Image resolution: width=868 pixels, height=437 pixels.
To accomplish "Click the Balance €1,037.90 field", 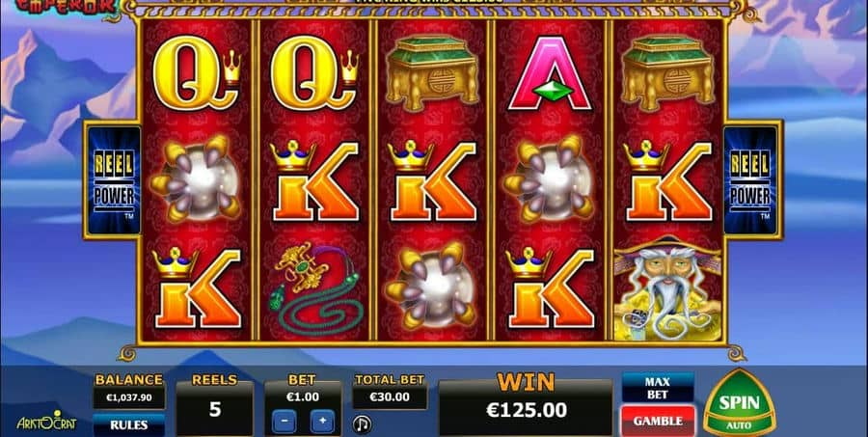I will pyautogui.click(x=128, y=396).
